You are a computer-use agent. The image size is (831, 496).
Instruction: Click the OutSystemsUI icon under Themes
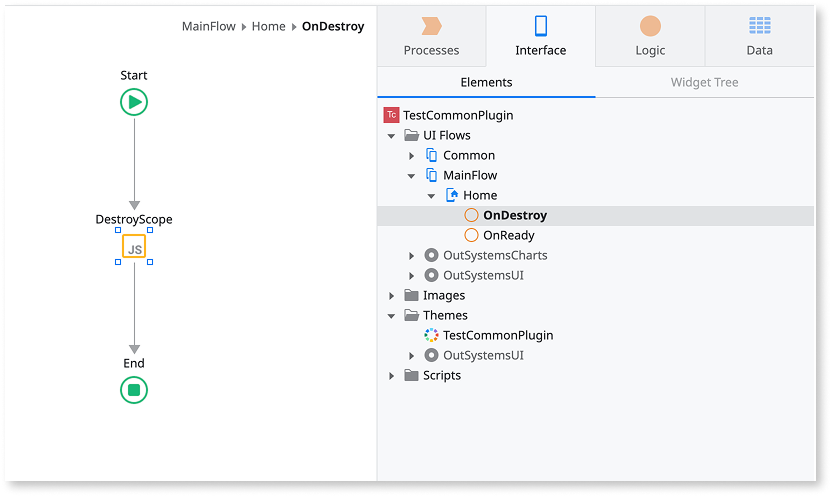[x=431, y=356]
